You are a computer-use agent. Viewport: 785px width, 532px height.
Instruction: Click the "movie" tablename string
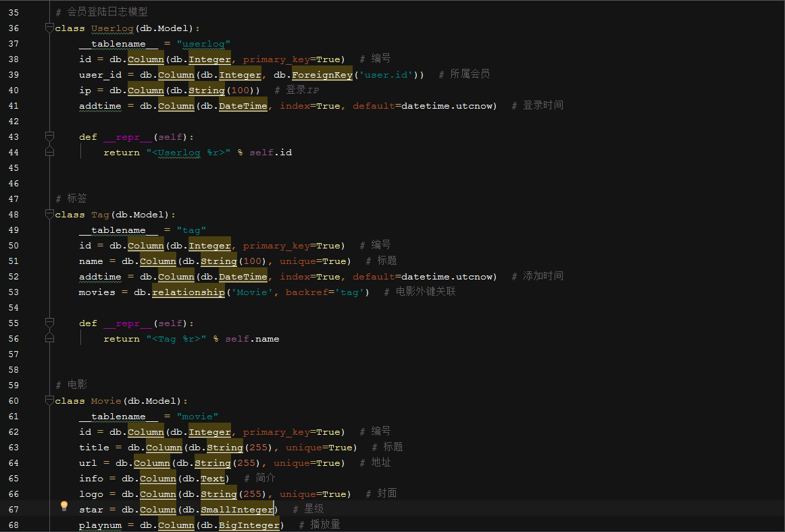pos(197,417)
